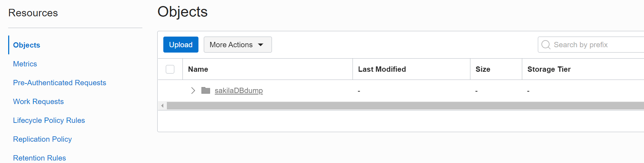View Lifecycle Policy Rules

[49, 120]
